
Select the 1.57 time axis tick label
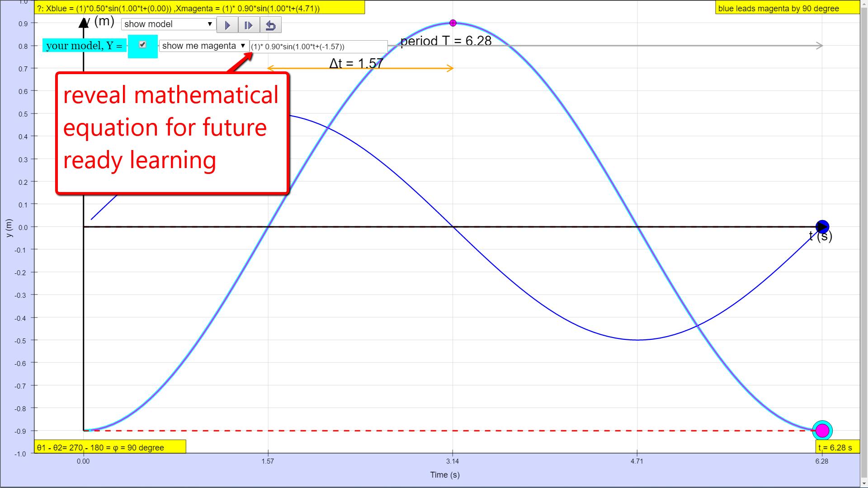pyautogui.click(x=268, y=461)
